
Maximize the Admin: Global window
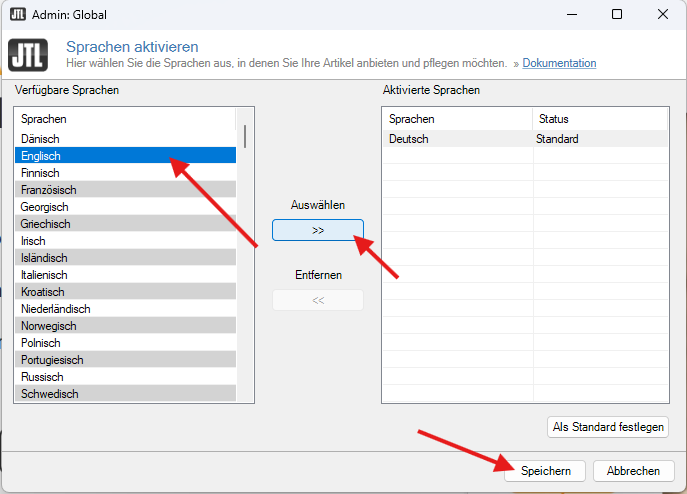point(617,14)
